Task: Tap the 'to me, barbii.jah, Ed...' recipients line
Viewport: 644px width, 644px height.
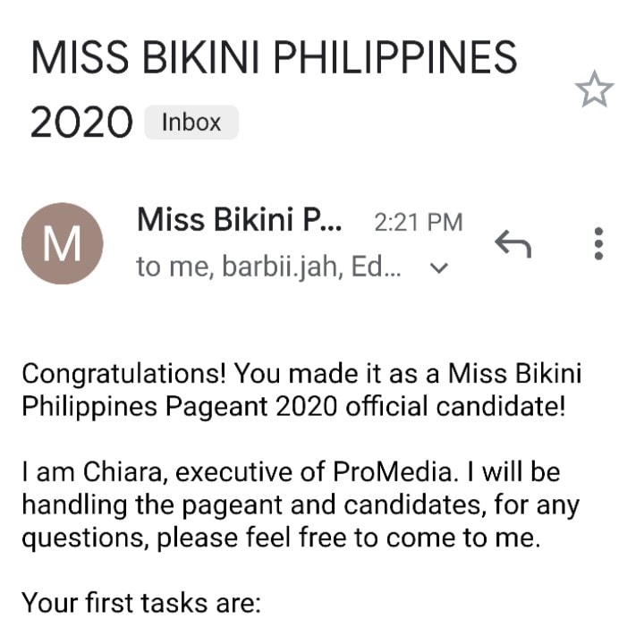Action: 268,267
